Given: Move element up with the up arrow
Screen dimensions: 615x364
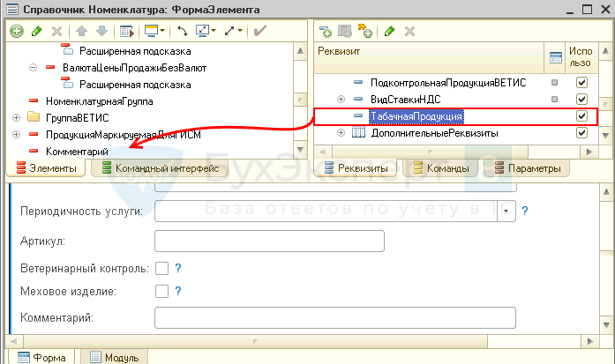Looking at the screenshot, I should click(x=81, y=31).
